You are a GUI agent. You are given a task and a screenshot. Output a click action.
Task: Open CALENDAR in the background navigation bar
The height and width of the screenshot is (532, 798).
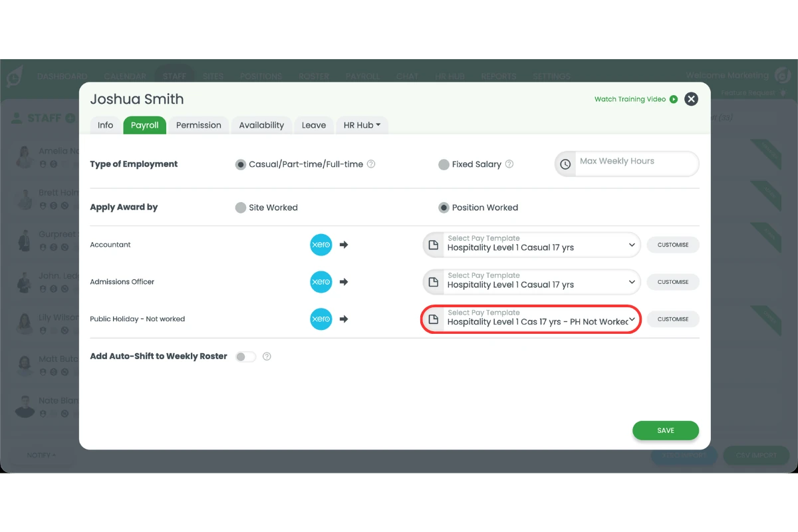point(125,76)
